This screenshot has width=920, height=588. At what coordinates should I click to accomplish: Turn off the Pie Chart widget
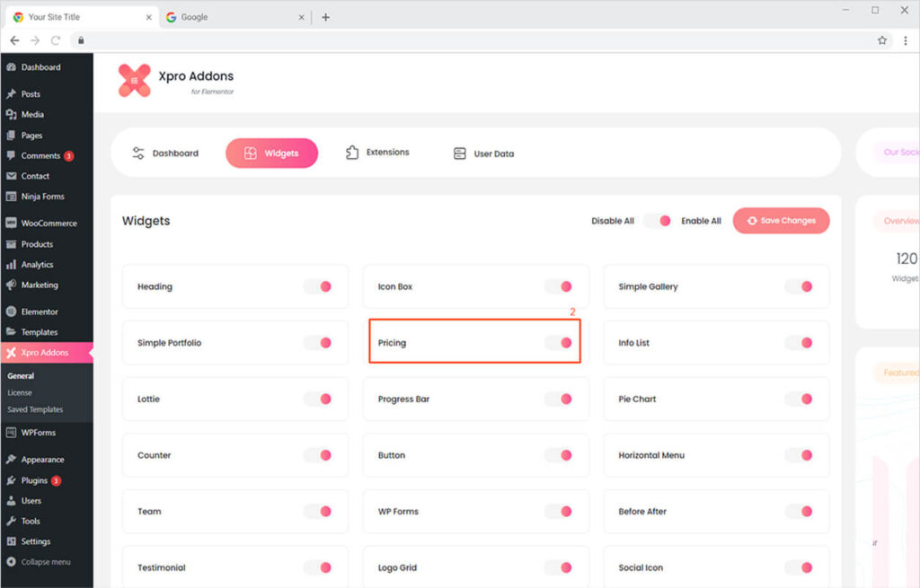coord(799,399)
